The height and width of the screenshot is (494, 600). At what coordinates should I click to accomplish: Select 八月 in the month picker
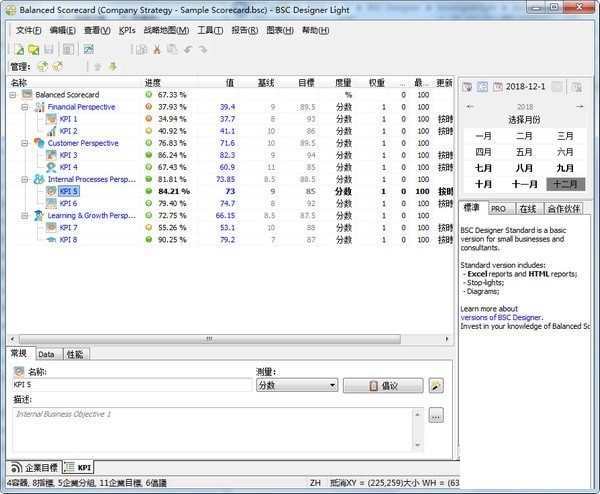(x=524, y=168)
